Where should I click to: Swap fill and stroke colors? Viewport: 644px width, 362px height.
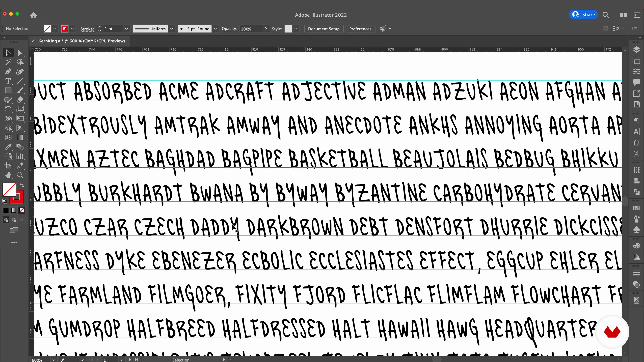coord(22,185)
